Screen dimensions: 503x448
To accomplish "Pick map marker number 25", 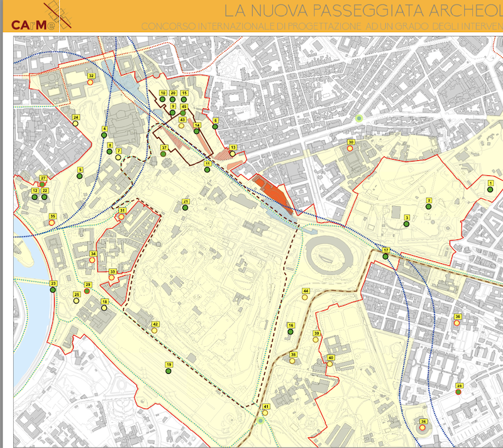I will tap(76, 301).
